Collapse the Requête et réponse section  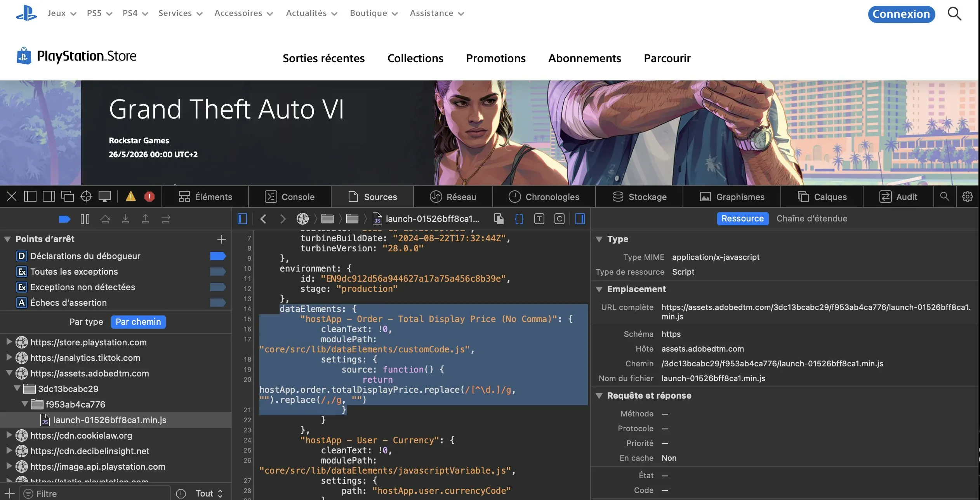pos(599,395)
